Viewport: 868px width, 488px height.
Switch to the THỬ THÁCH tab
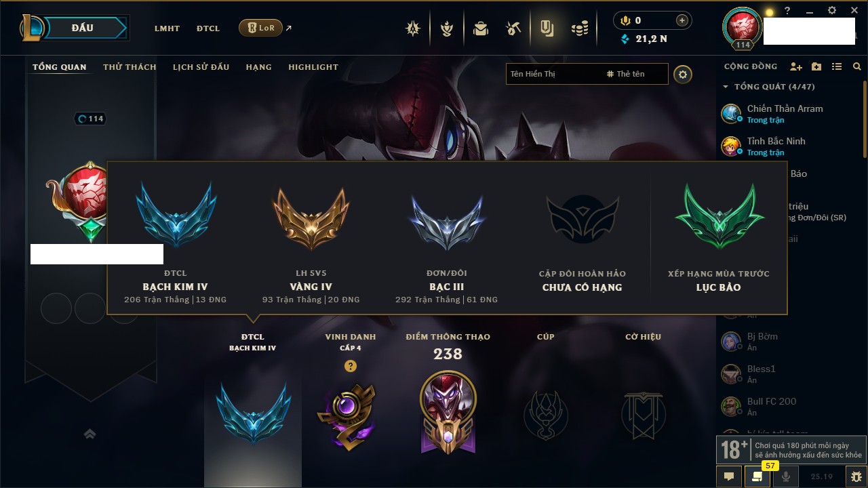(x=130, y=67)
